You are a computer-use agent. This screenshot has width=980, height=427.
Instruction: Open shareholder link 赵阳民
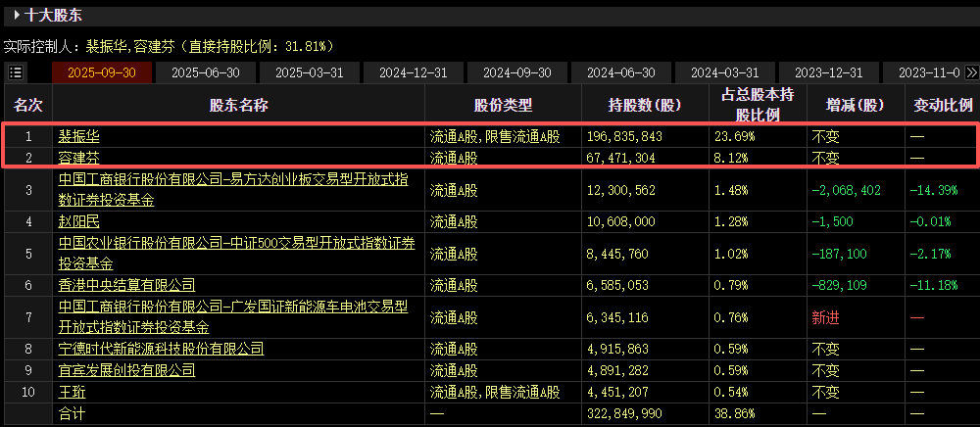click(78, 221)
